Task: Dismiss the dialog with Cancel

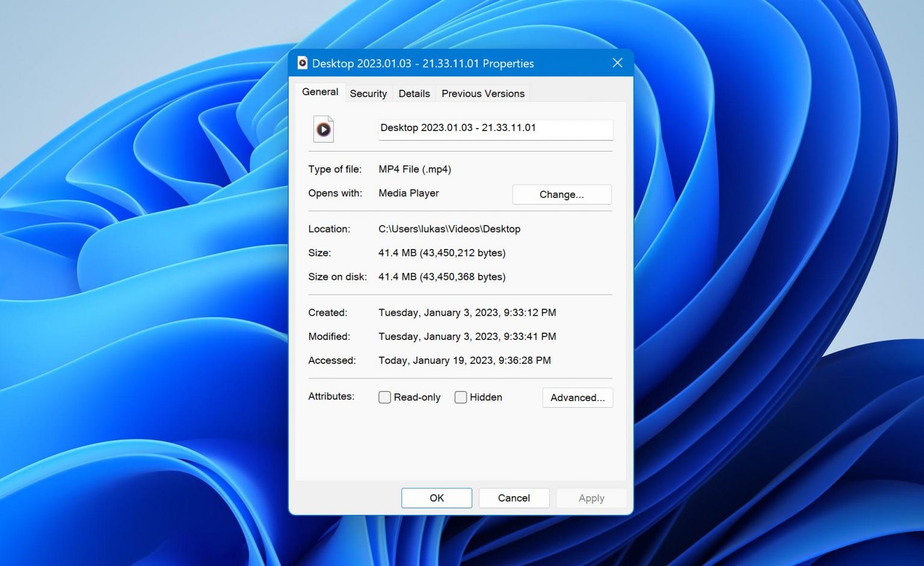Action: click(x=514, y=498)
